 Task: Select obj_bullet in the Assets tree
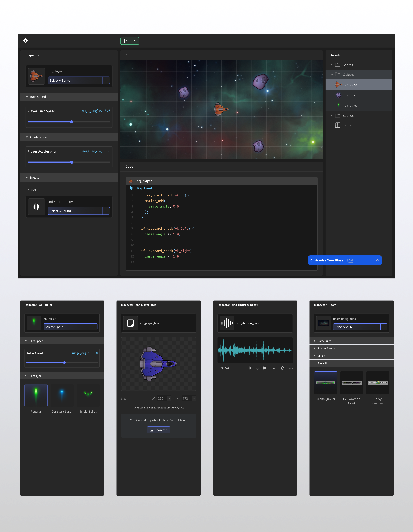[x=350, y=106]
